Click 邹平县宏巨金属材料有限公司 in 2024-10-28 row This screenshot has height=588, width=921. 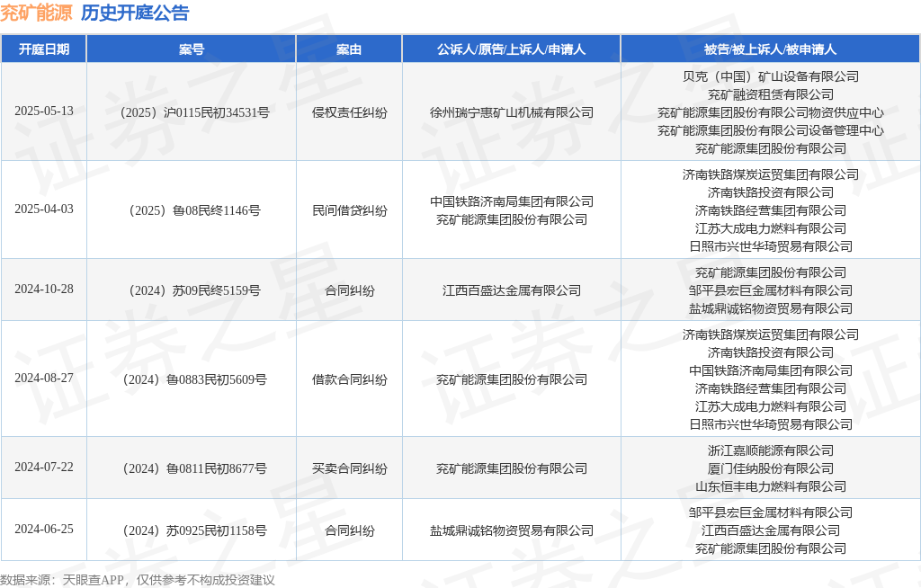click(771, 290)
